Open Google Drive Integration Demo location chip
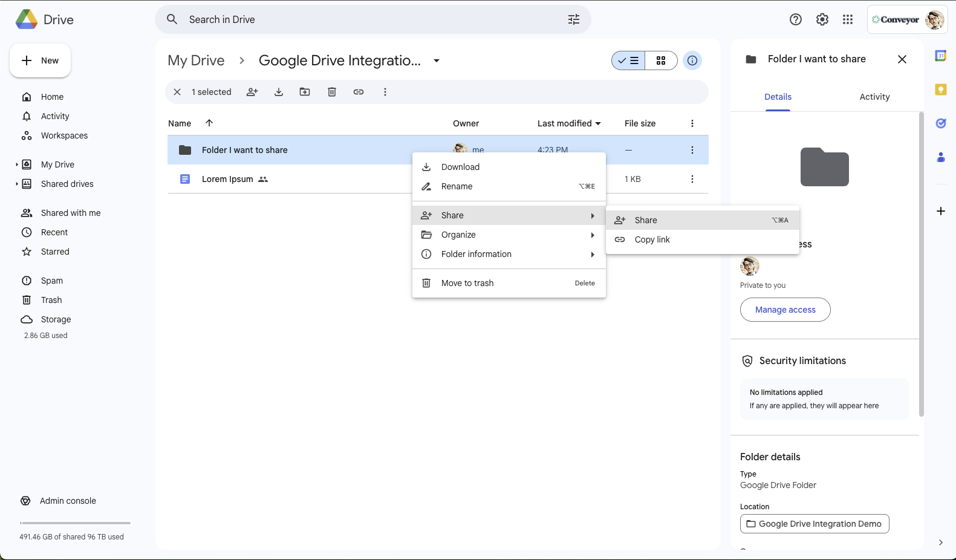The width and height of the screenshot is (956, 560). [815, 524]
